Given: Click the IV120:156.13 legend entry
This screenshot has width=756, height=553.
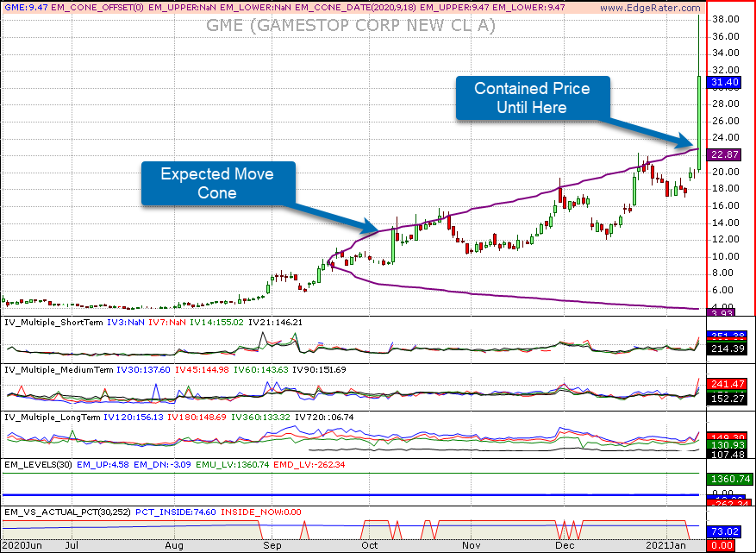Looking at the screenshot, I should pos(134,418).
